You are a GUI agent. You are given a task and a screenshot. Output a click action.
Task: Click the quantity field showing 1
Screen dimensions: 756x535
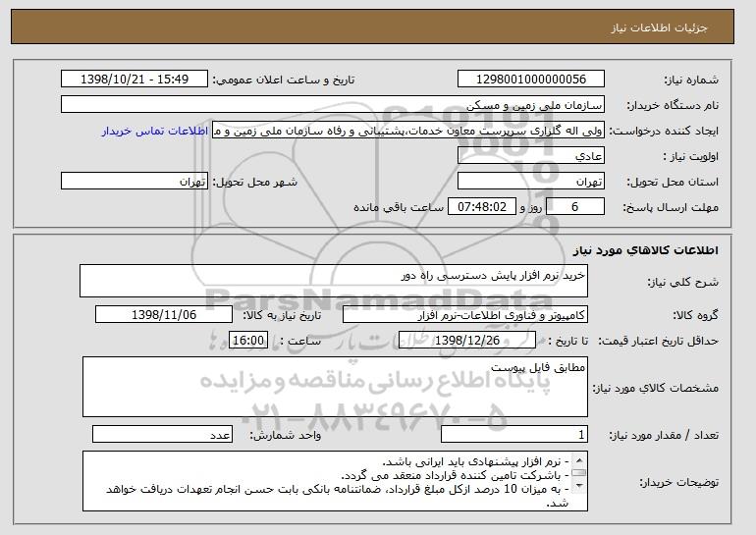pyautogui.click(x=514, y=434)
